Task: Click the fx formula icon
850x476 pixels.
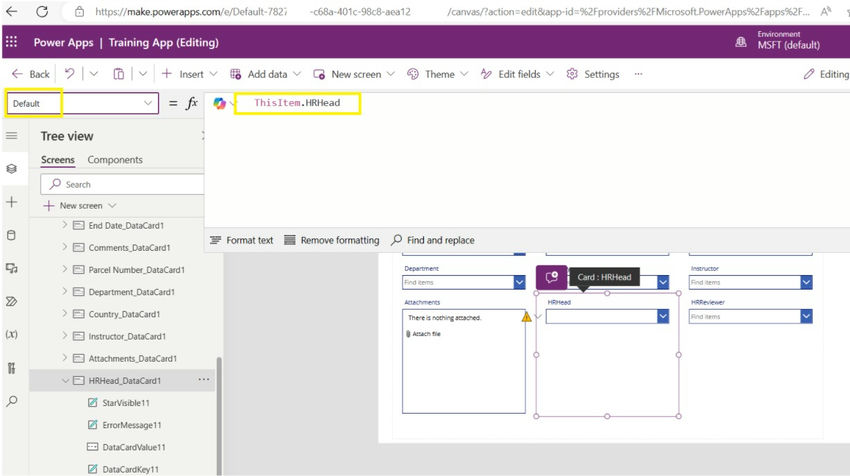Action: [x=192, y=103]
